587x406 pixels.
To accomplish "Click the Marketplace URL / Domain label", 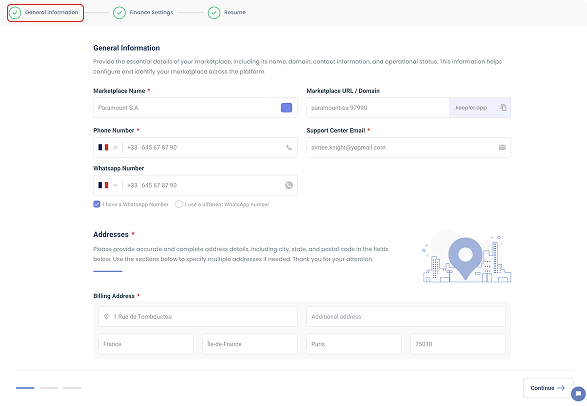I will [343, 91].
